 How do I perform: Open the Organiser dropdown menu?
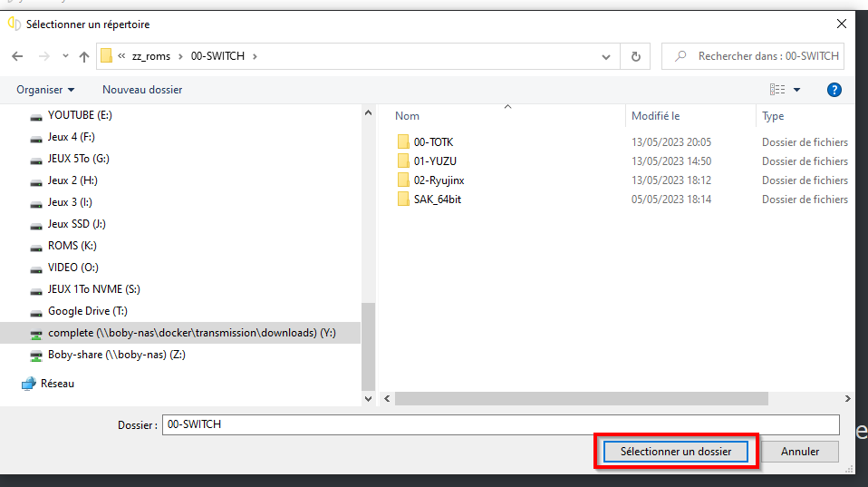pyautogui.click(x=45, y=90)
